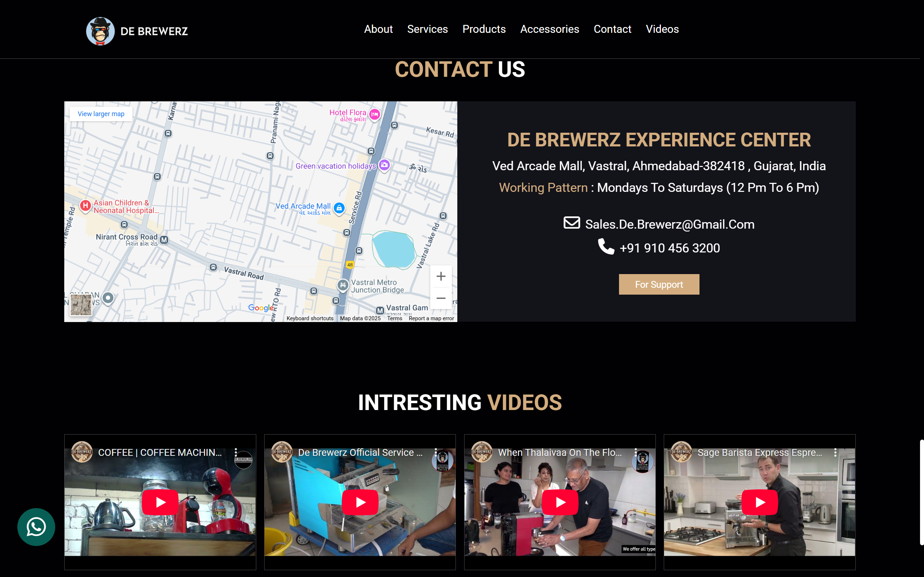This screenshot has height=577, width=924.
Task: Open the Official Service video's three-dot menu
Action: [436, 452]
